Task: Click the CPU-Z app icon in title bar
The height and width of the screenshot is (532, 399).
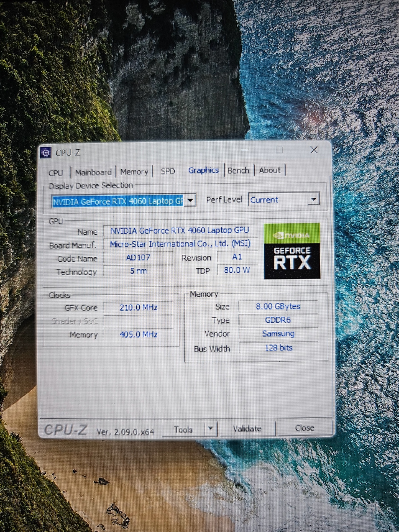Action: [46, 152]
